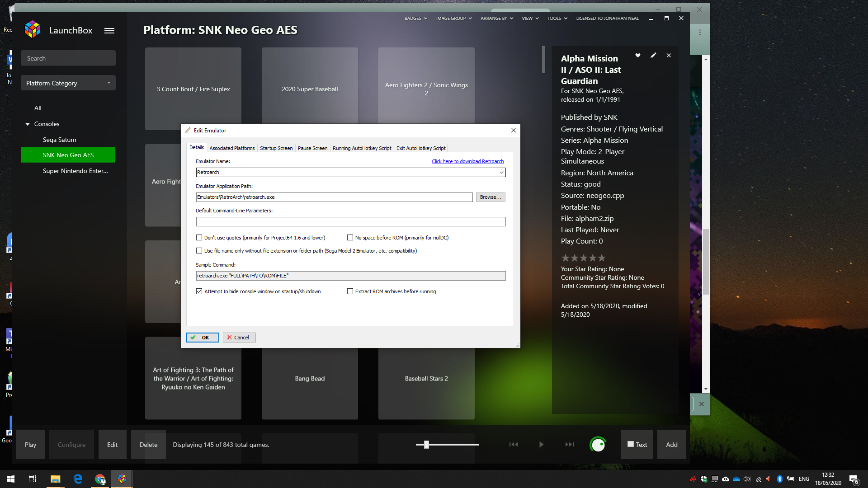The width and height of the screenshot is (868, 488).
Task: Open Exit AutoHotkey Script tab
Action: tap(421, 148)
